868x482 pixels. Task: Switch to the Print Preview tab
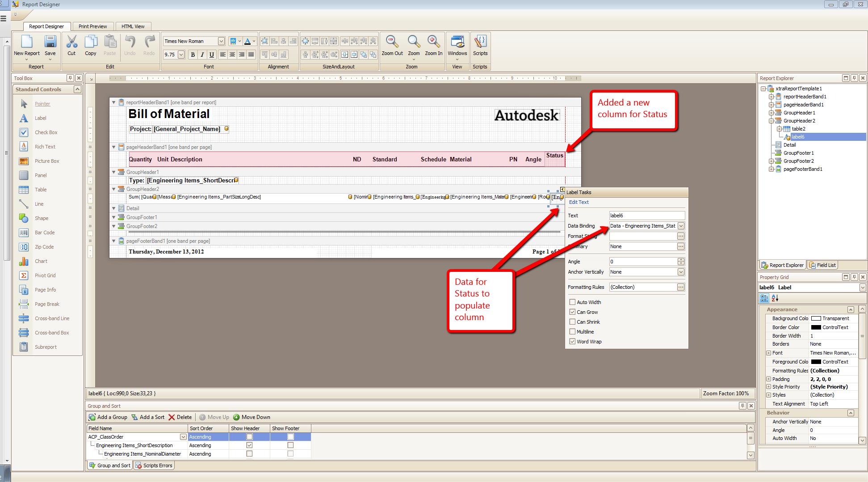92,26
